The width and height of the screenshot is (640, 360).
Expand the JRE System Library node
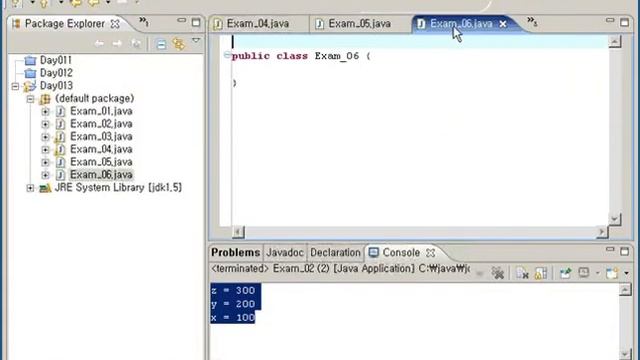30,188
